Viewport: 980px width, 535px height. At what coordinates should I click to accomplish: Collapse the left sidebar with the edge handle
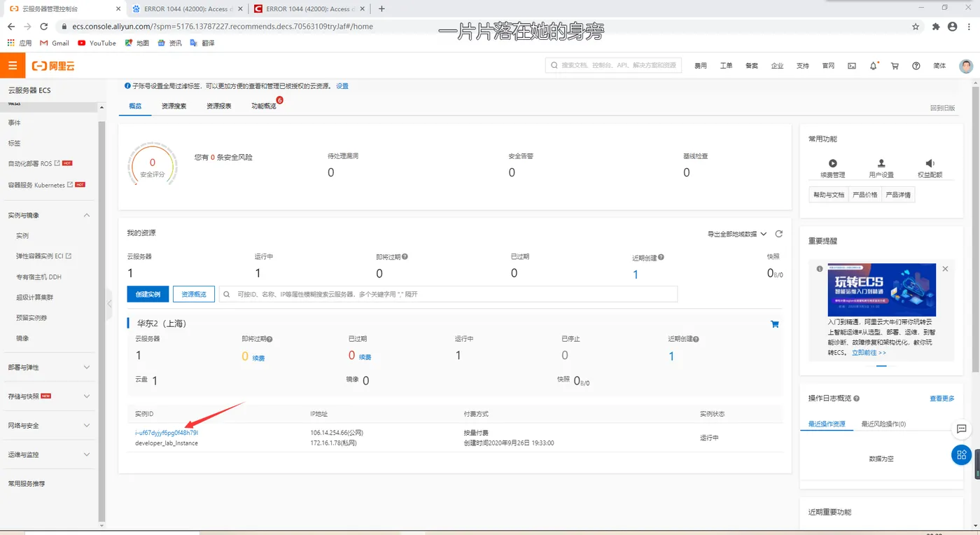click(x=109, y=304)
